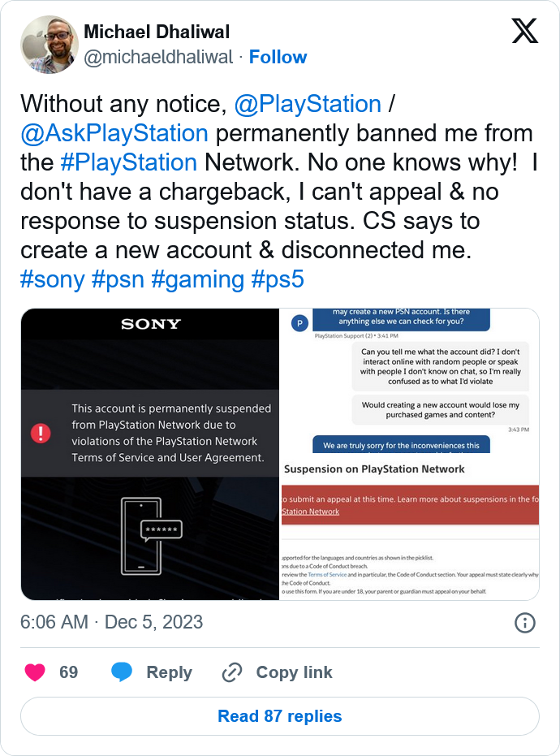Click the X logo icon
This screenshot has height=756, width=560.
tap(524, 31)
